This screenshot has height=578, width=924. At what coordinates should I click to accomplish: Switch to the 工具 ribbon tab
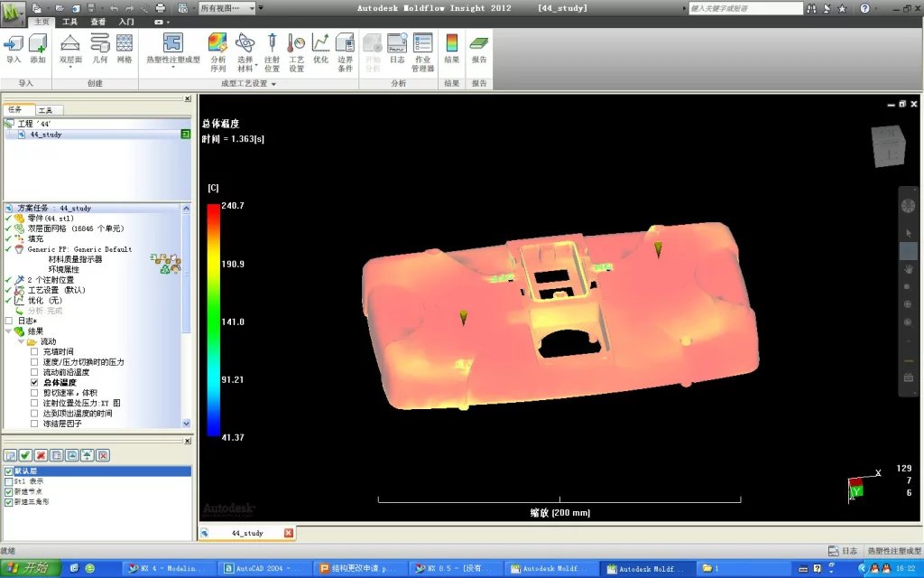[69, 21]
